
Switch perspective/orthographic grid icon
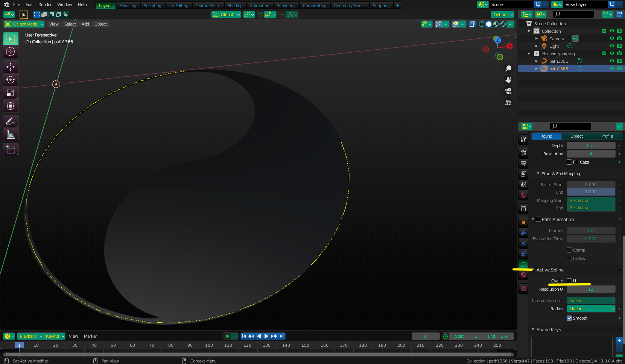[508, 102]
